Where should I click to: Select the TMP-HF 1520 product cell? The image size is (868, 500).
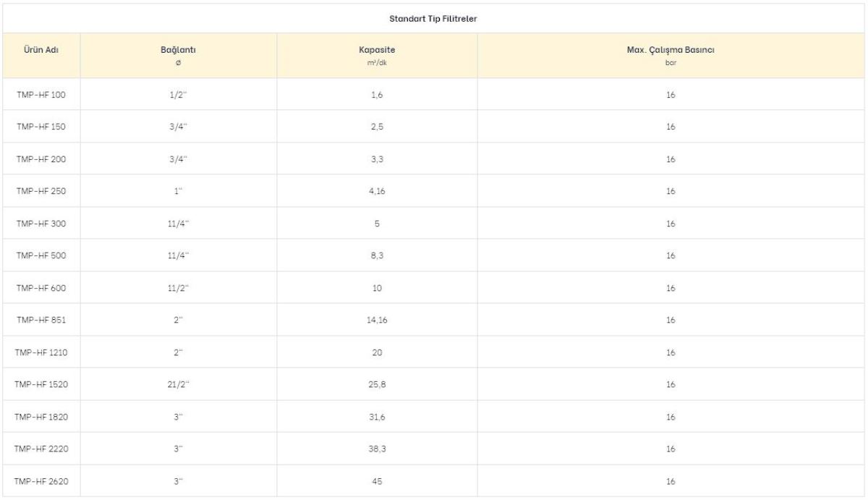pyautogui.click(x=41, y=384)
